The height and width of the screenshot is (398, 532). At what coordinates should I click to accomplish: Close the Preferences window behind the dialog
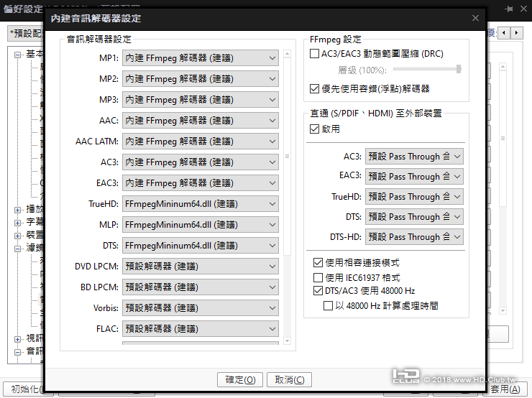click(524, 9)
